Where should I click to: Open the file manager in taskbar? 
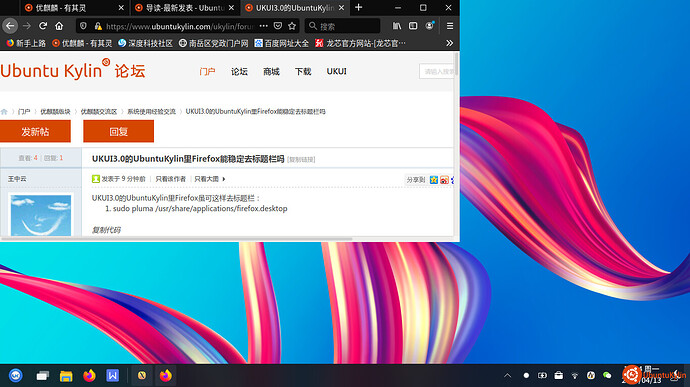point(66,376)
